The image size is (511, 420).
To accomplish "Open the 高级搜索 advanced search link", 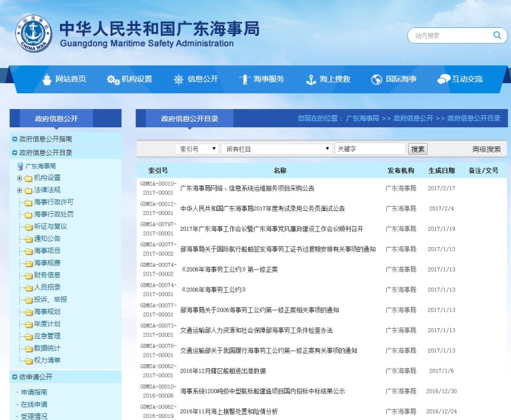I will click(486, 149).
